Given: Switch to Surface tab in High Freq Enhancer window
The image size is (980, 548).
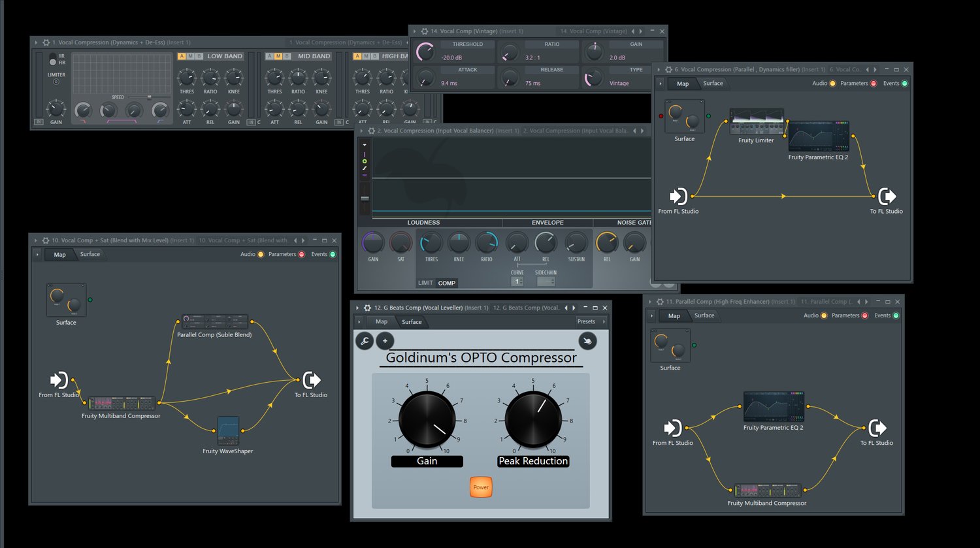Looking at the screenshot, I should pos(704,315).
